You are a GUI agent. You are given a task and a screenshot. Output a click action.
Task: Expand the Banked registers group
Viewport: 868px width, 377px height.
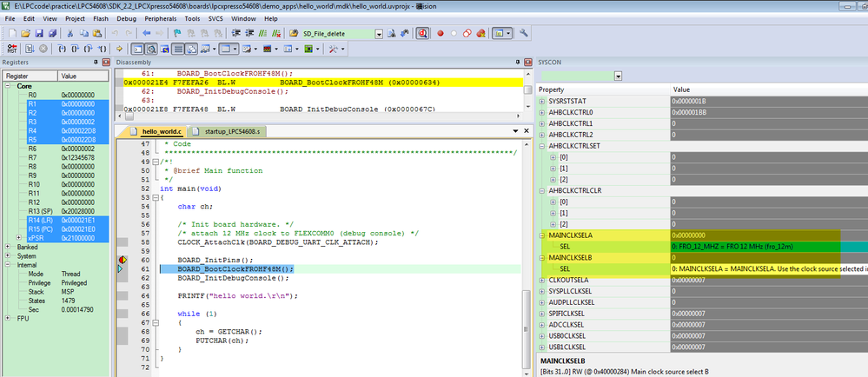click(x=10, y=247)
